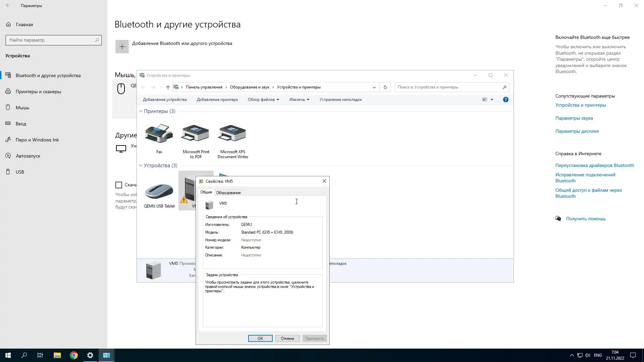Click the refresh button in address bar
The height and width of the screenshot is (362, 644).
[385, 87]
